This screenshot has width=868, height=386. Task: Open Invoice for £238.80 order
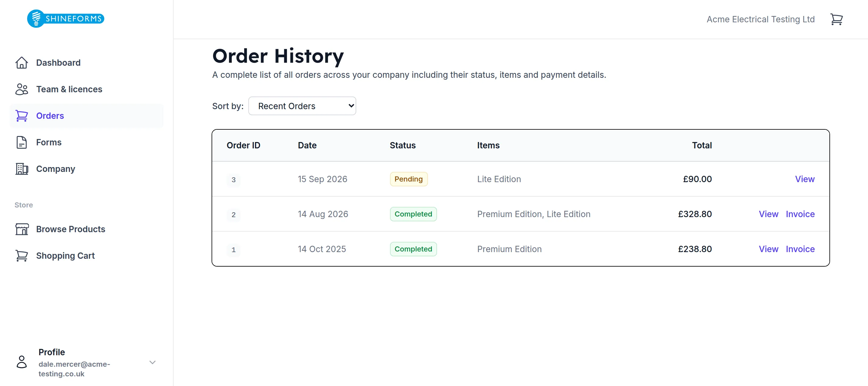800,249
